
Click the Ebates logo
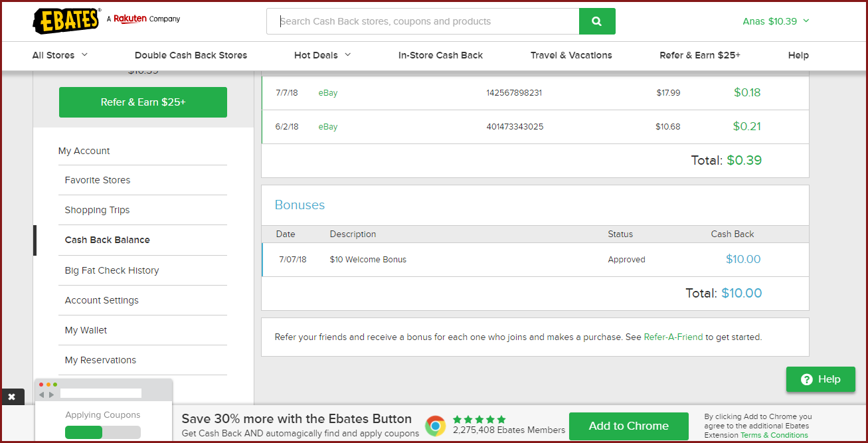[x=66, y=21]
